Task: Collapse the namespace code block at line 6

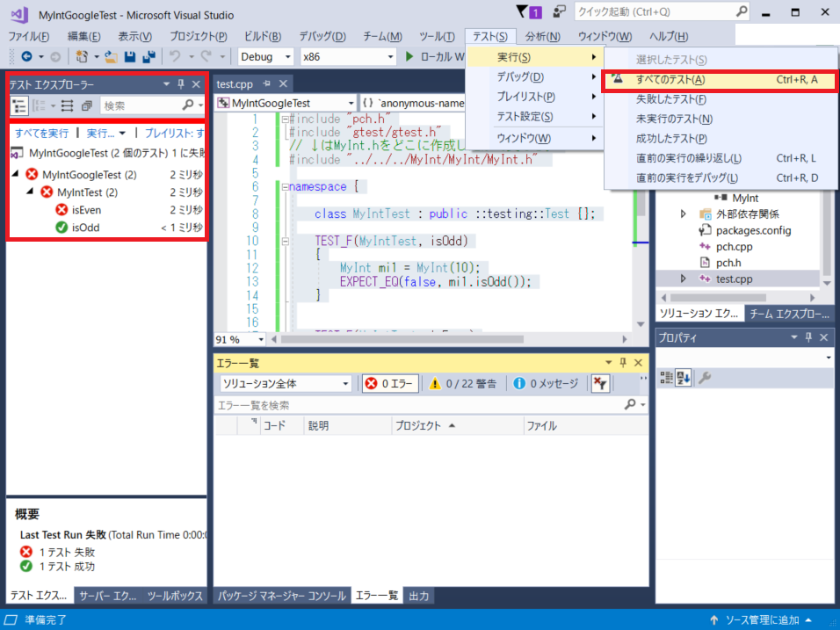Action: 285,187
